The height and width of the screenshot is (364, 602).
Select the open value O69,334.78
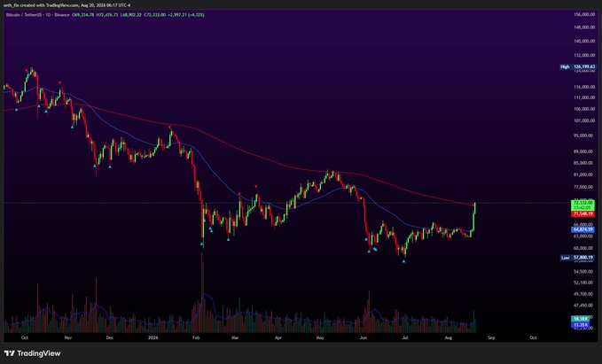(x=83, y=15)
